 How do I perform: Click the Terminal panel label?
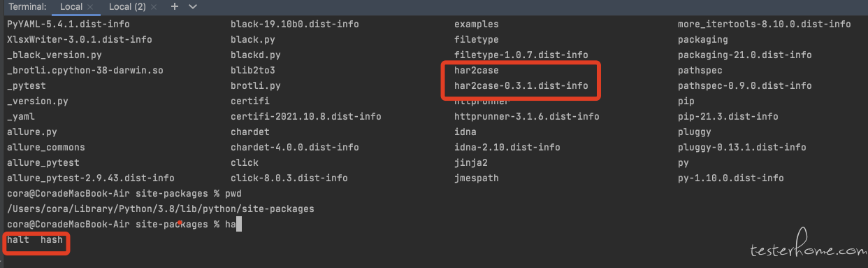click(27, 6)
